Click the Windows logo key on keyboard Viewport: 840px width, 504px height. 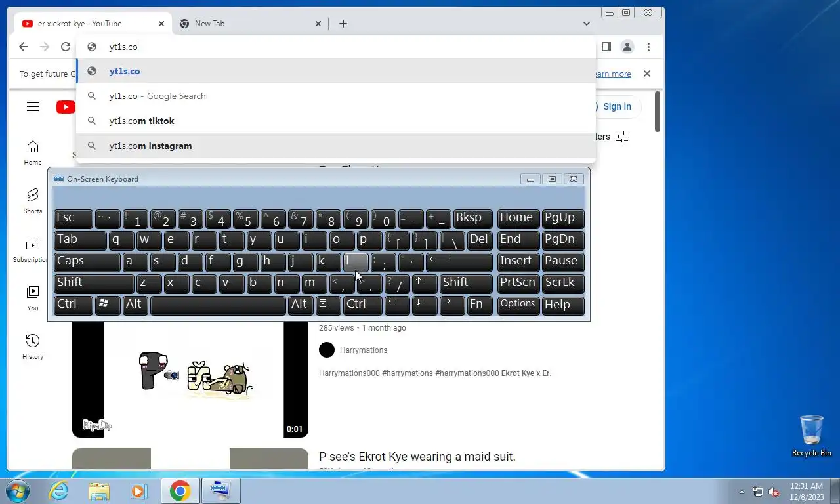tap(108, 304)
